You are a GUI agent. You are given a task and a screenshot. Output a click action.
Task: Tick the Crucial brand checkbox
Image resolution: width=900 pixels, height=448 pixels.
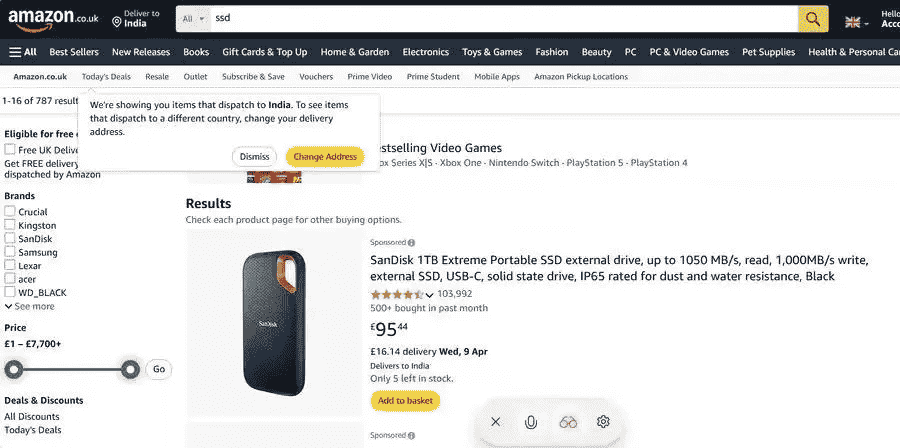(10, 212)
